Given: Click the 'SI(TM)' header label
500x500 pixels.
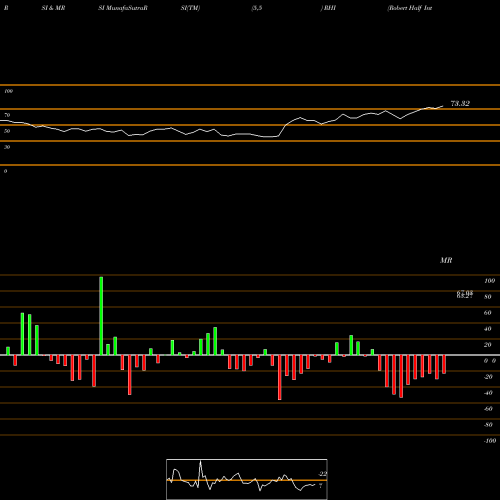Looking at the screenshot, I should 190,8.
